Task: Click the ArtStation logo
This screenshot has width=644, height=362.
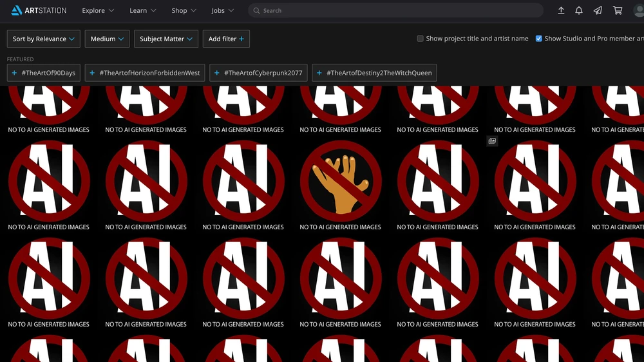Action: (x=39, y=10)
